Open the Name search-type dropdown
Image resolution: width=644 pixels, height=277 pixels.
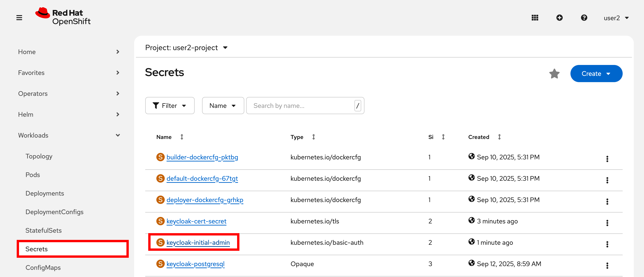click(223, 106)
